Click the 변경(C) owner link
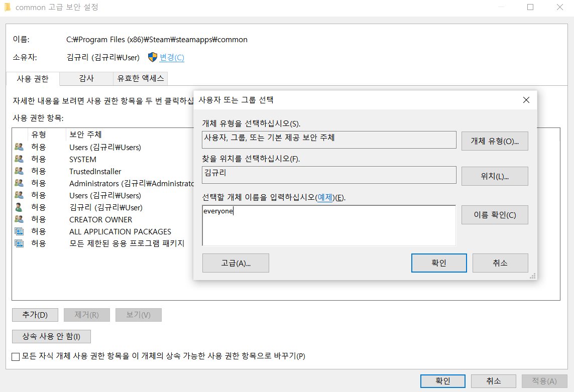Viewport: 574px width, 392px height. [x=172, y=57]
